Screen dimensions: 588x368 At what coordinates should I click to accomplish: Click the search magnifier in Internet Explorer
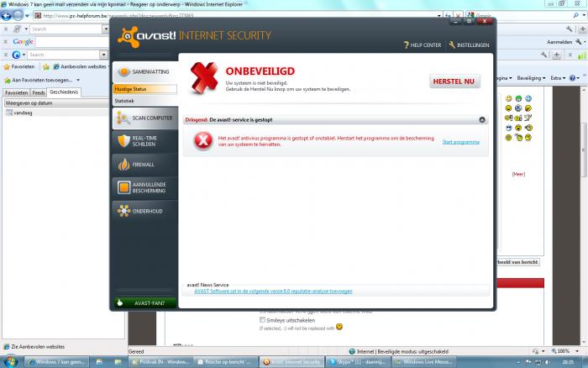click(576, 15)
